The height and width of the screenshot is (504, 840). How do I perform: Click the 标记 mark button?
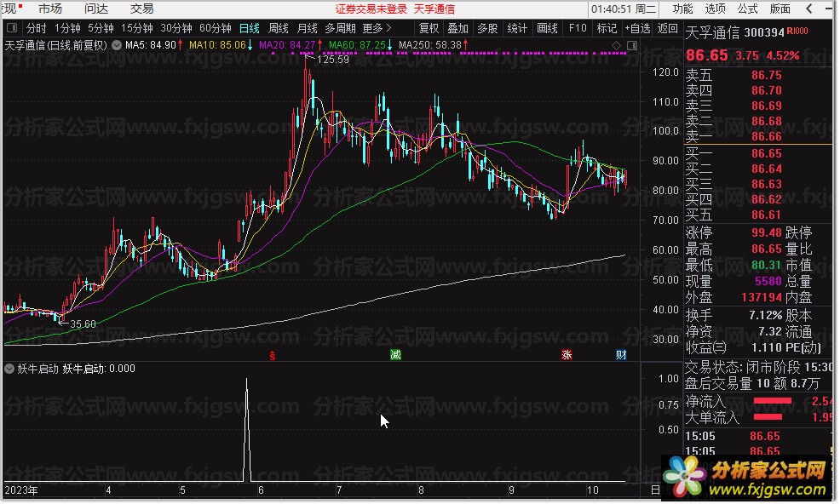(x=607, y=28)
